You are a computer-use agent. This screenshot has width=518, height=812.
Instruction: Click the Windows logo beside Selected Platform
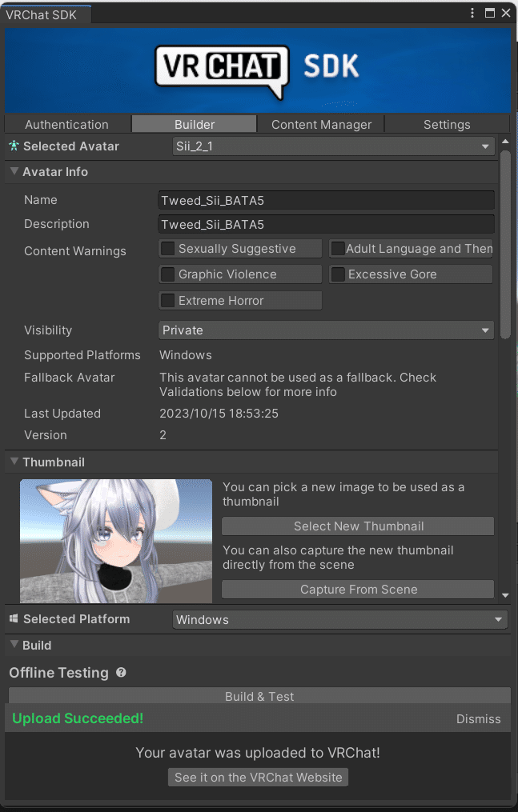pyautogui.click(x=14, y=619)
